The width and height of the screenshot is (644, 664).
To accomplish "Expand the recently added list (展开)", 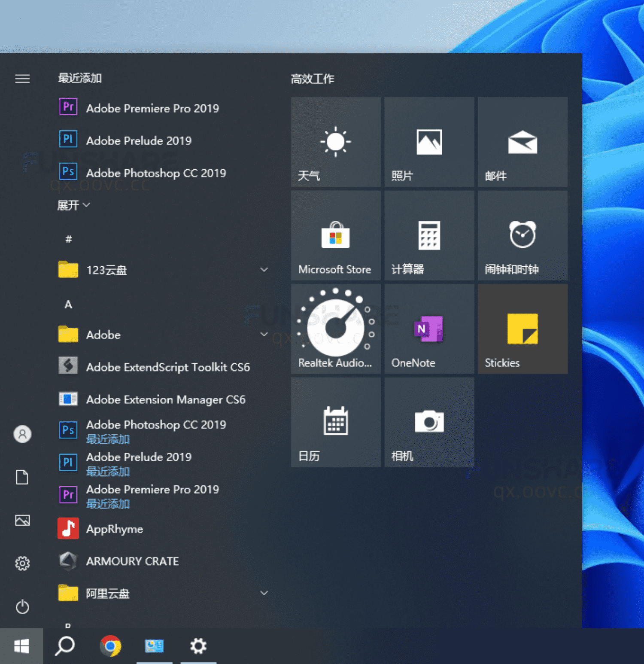I will pyautogui.click(x=74, y=205).
